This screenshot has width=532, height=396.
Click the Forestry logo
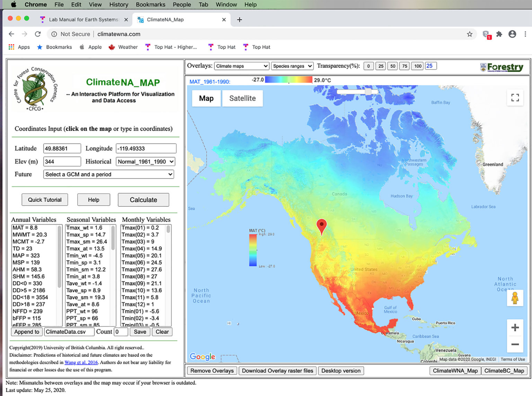click(502, 67)
